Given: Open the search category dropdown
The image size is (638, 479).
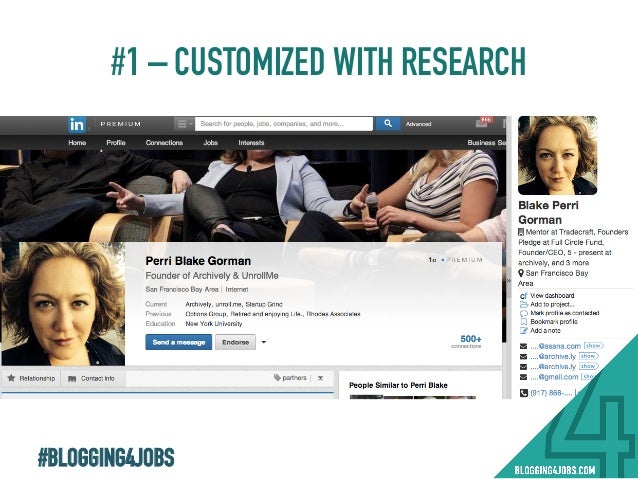Looking at the screenshot, I should pyautogui.click(x=183, y=124).
